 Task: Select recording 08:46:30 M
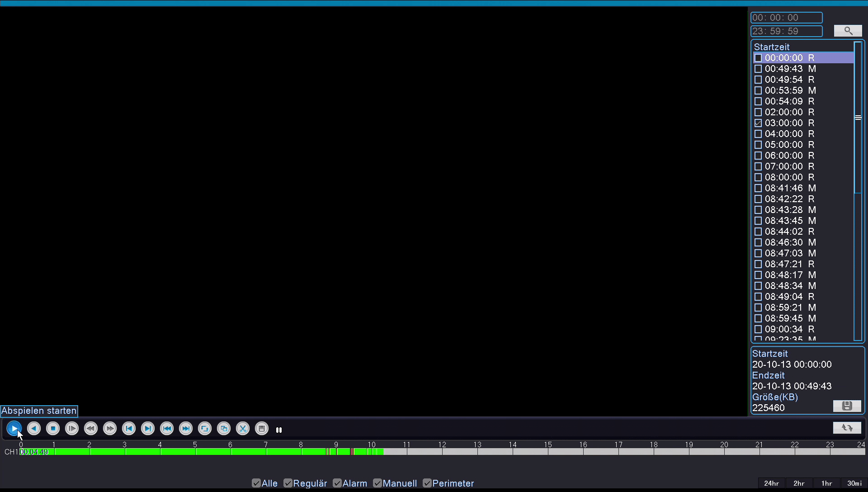click(x=803, y=242)
